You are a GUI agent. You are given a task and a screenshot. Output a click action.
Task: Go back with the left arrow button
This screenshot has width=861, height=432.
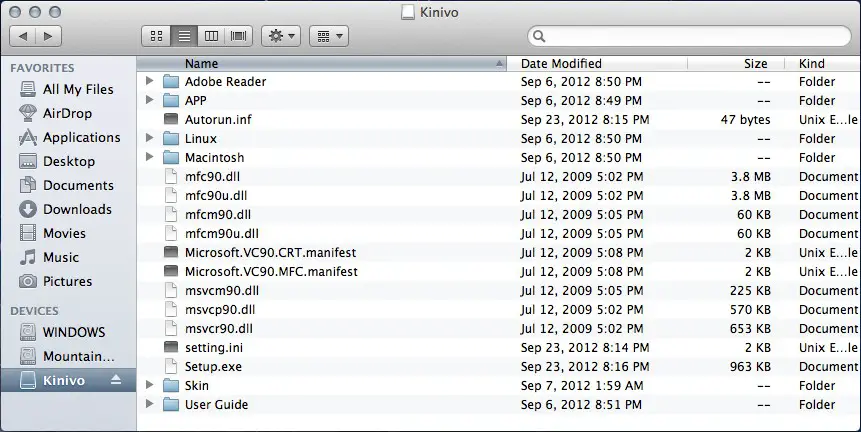coord(23,36)
